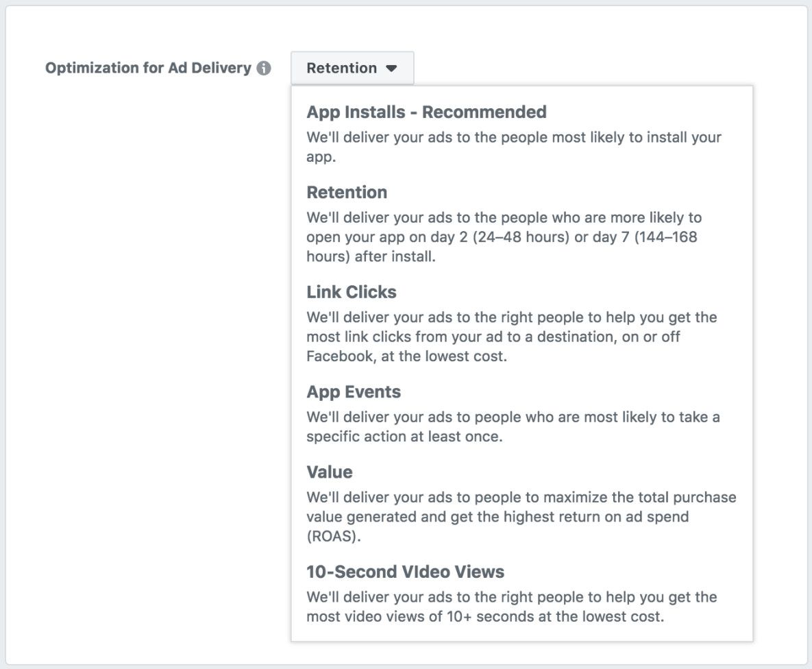Choose the Retention option in the list
This screenshot has height=669, width=812.
347,192
